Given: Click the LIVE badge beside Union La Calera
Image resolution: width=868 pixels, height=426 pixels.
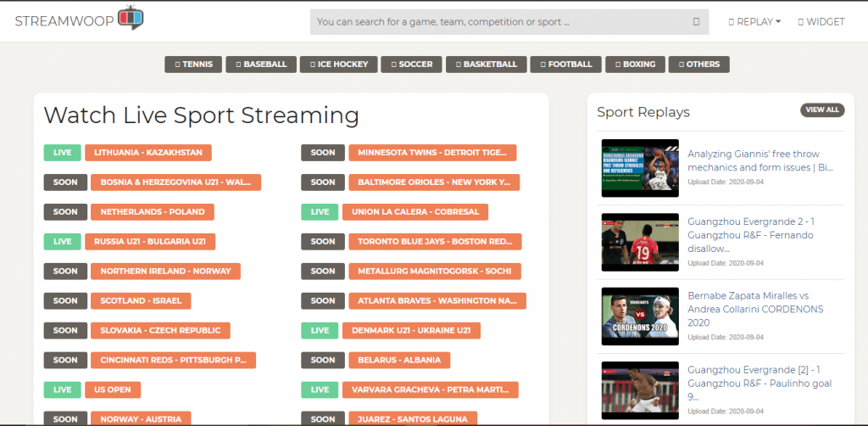Looking at the screenshot, I should 320,212.
